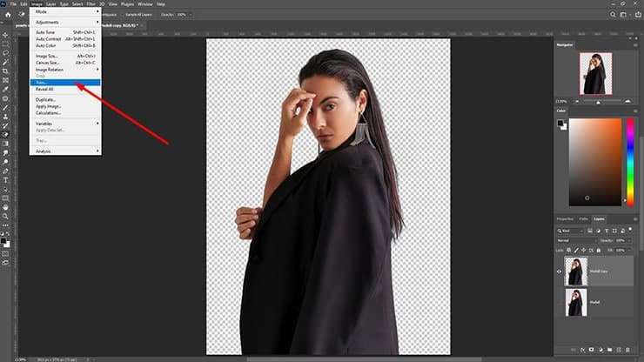Open the layer blend mode dropdown

[577, 240]
